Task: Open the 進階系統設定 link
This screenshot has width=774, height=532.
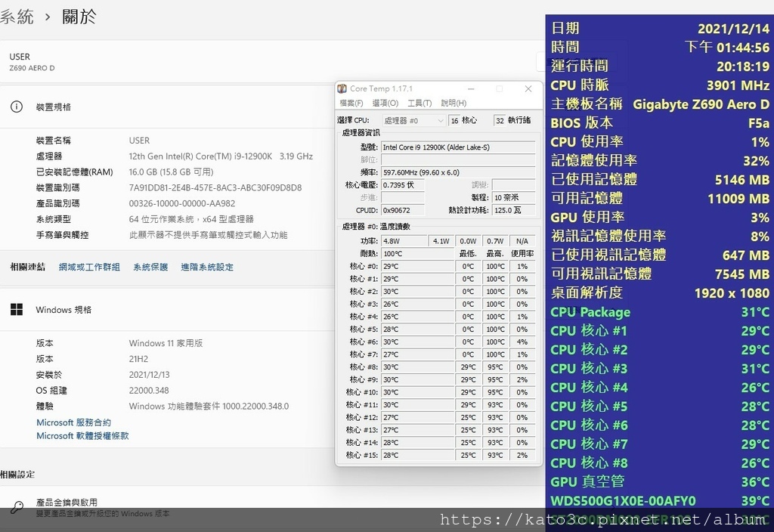Action: [207, 267]
